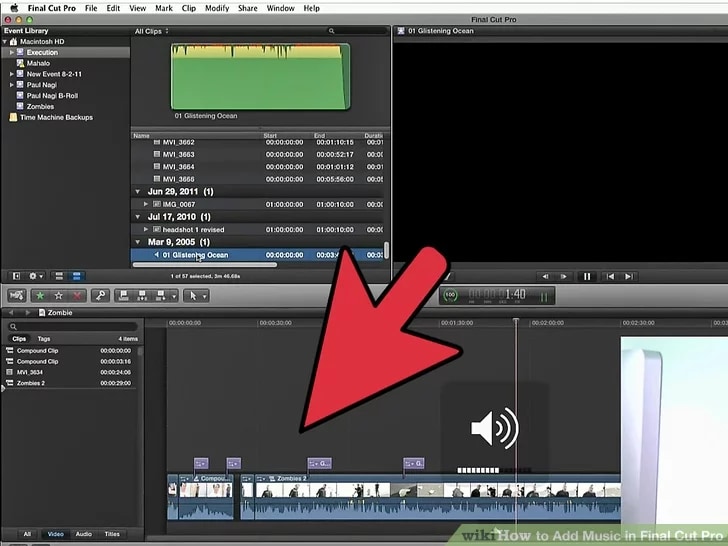Open the Final Cut Pro menu
Image resolution: width=728 pixels, height=546 pixels.
pos(52,8)
